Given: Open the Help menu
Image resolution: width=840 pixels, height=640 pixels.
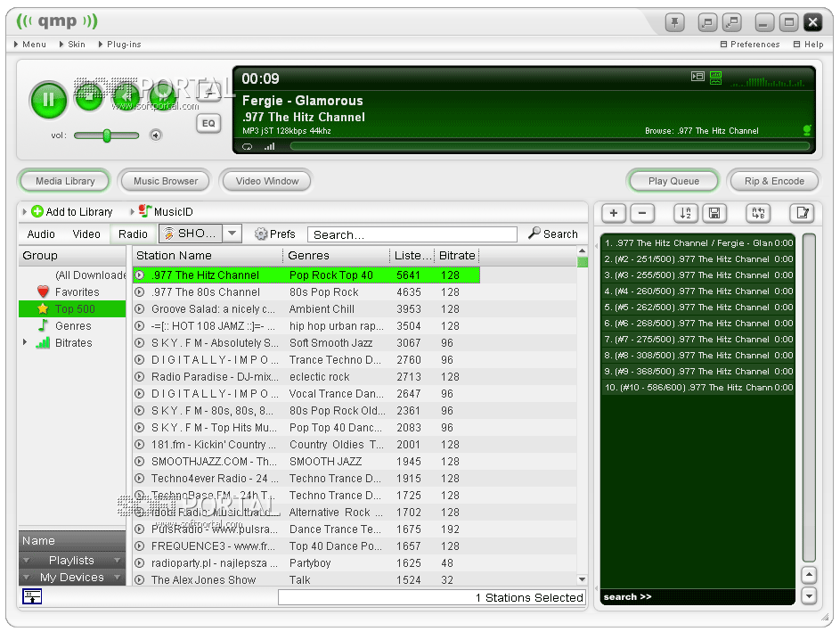Looking at the screenshot, I should [x=809, y=45].
